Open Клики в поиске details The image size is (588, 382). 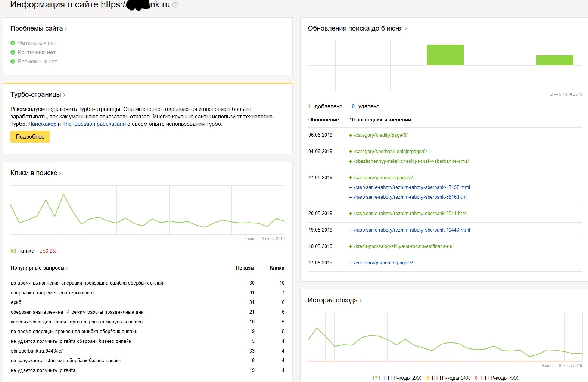[36, 173]
